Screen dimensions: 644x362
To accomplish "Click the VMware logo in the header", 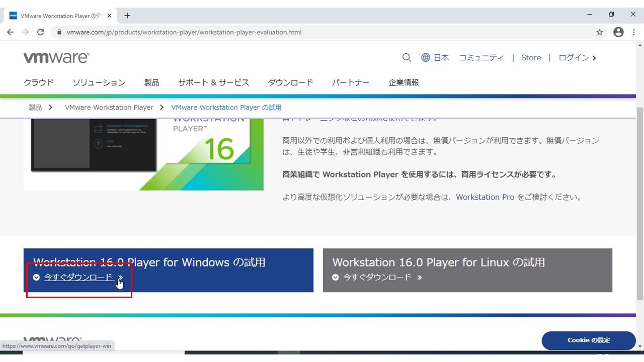I will click(x=56, y=57).
